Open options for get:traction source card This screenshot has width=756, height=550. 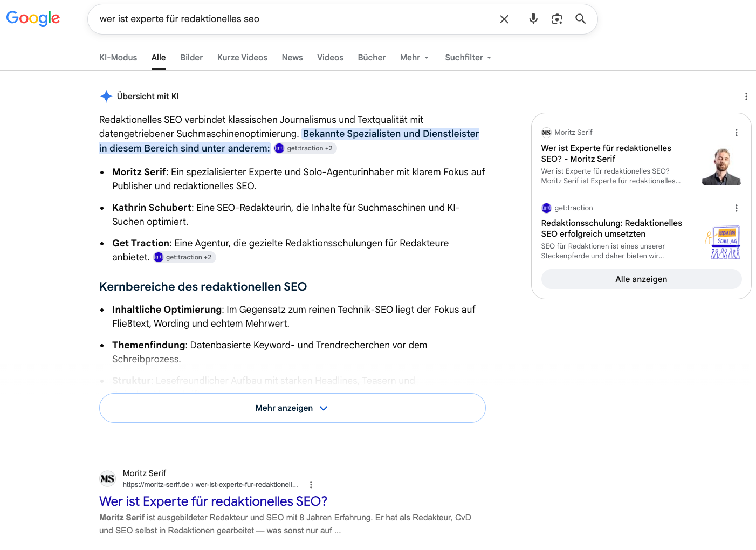point(736,208)
